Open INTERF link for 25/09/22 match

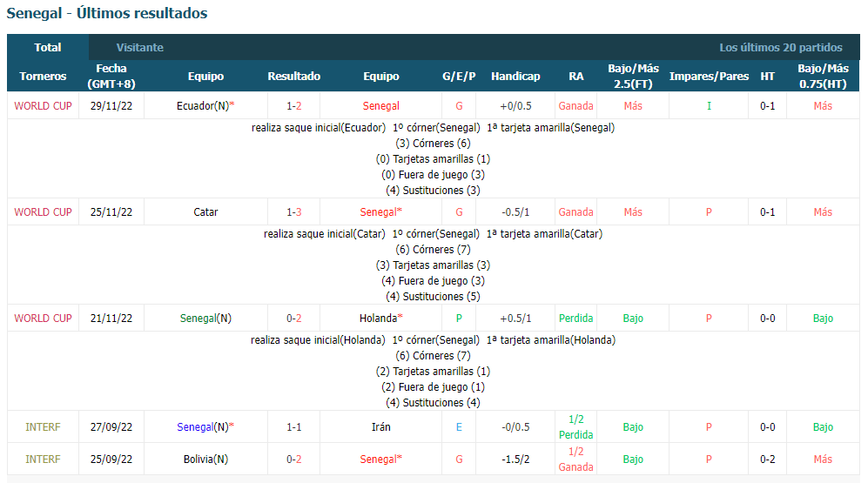43,460
